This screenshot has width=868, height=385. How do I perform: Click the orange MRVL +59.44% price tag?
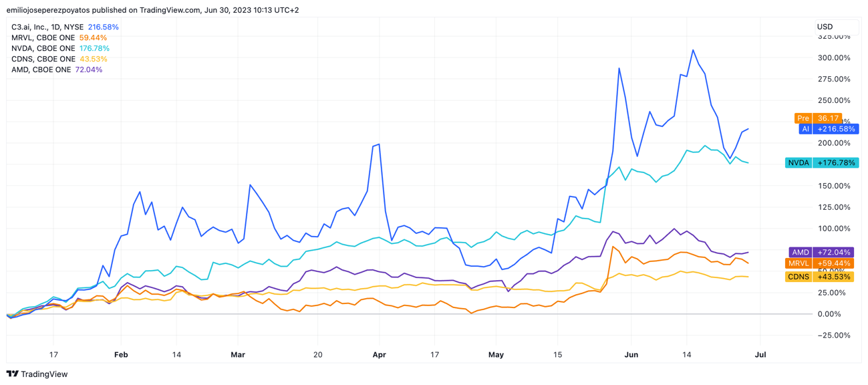coord(821,264)
